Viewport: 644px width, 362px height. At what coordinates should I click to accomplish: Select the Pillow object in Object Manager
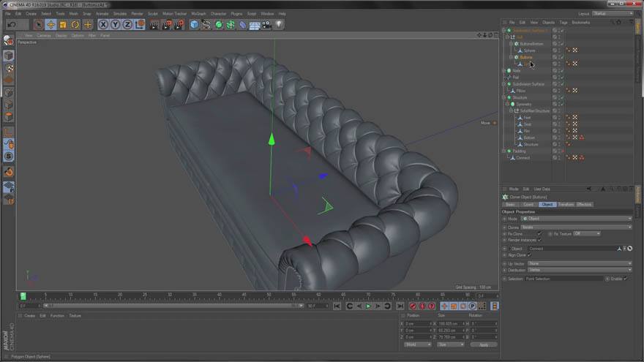520,91
